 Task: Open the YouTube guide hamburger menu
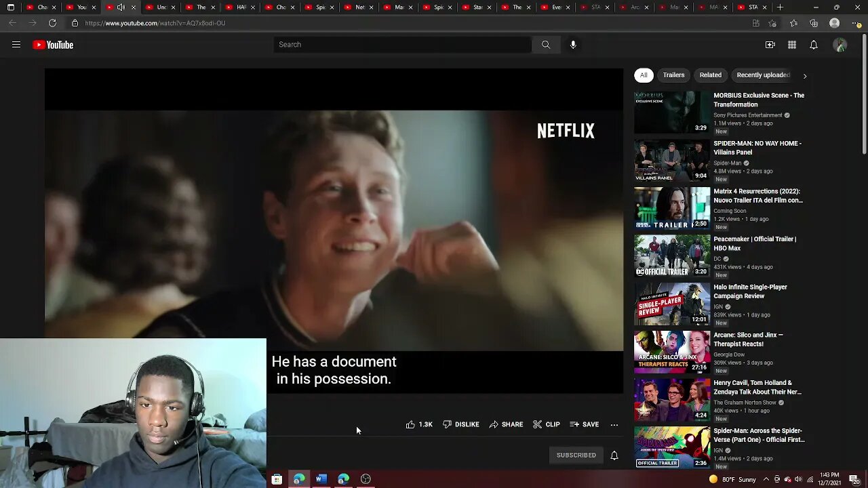point(16,45)
